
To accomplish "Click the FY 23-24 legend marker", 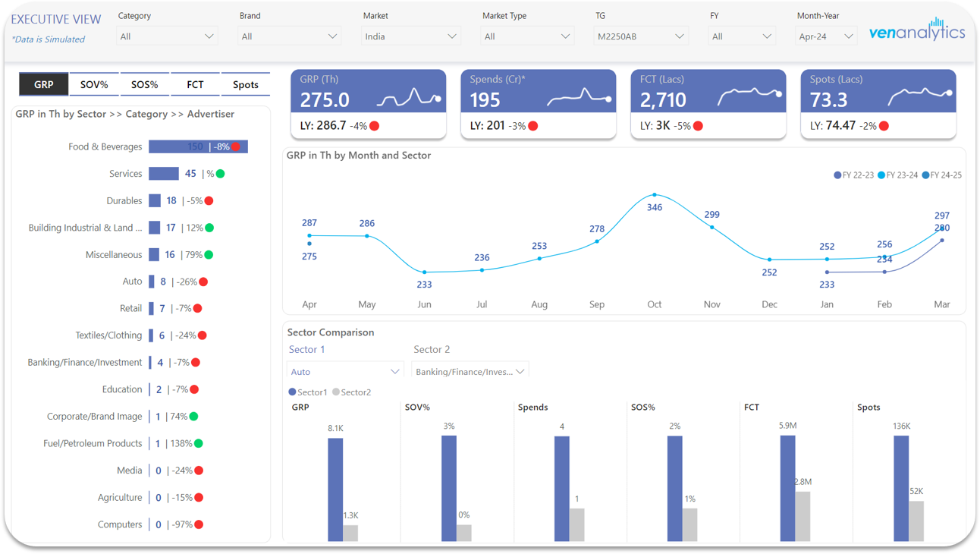I will (881, 175).
